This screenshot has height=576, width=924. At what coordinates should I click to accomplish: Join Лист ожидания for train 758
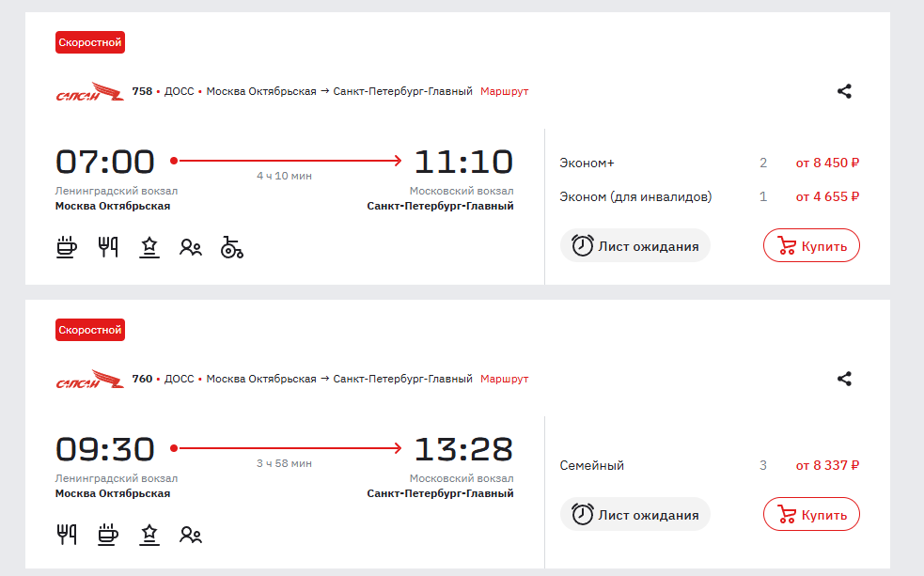coord(635,245)
